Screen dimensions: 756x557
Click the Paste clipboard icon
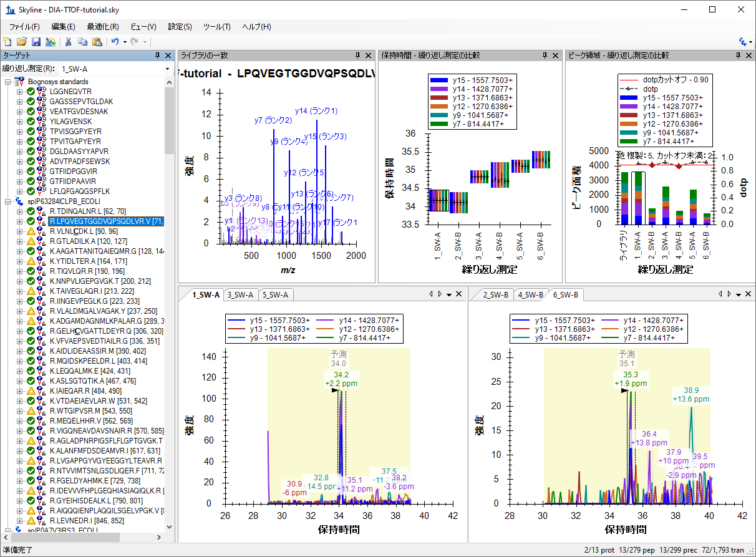pyautogui.click(x=97, y=42)
